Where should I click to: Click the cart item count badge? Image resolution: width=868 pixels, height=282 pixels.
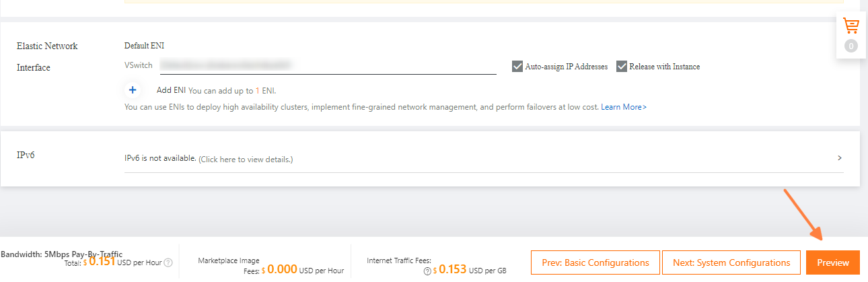pyautogui.click(x=851, y=46)
